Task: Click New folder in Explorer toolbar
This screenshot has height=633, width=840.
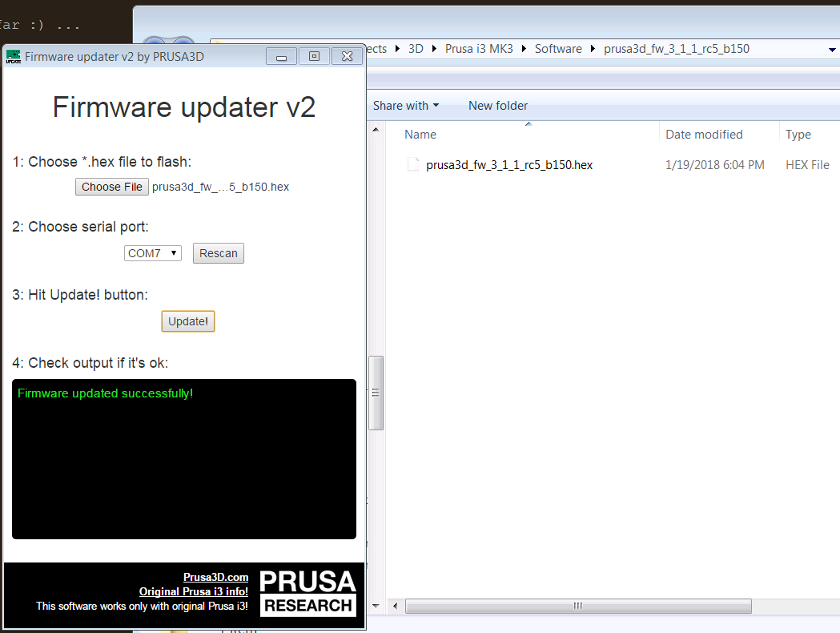Action: click(498, 106)
